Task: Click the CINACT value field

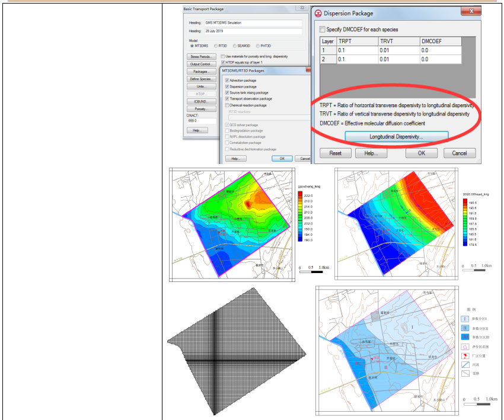Action: point(200,120)
